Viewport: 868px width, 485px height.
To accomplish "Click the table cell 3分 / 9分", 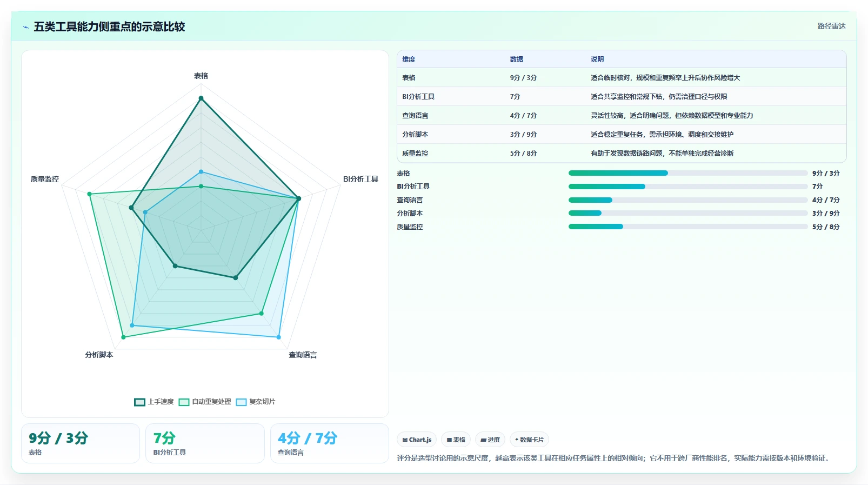I will [x=524, y=135].
